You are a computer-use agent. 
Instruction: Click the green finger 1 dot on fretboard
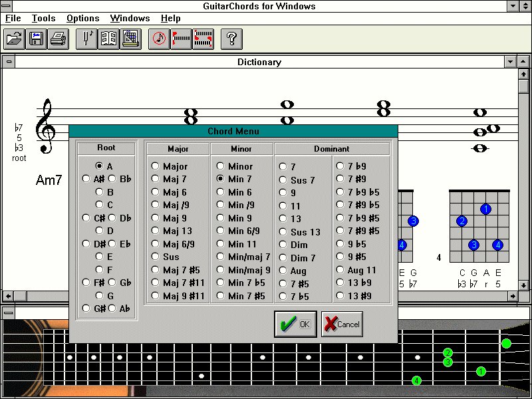(x=481, y=372)
